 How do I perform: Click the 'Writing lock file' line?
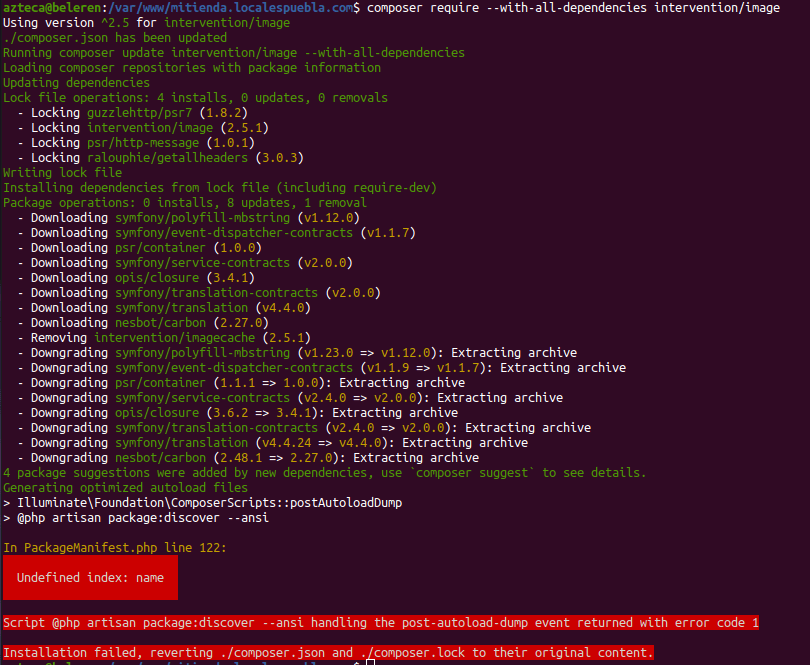(x=63, y=173)
